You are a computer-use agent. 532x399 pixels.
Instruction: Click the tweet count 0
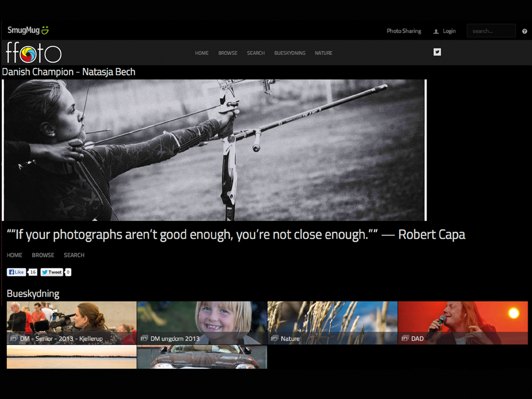coord(68,272)
